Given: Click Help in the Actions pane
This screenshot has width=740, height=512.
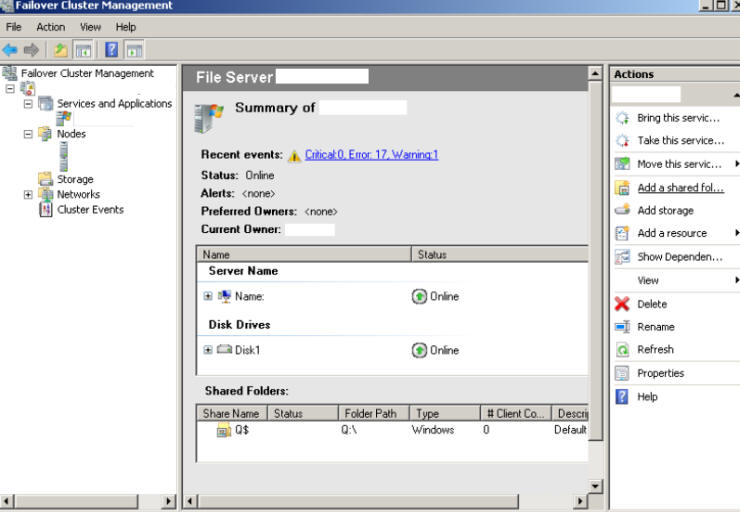Looking at the screenshot, I should (x=647, y=396).
